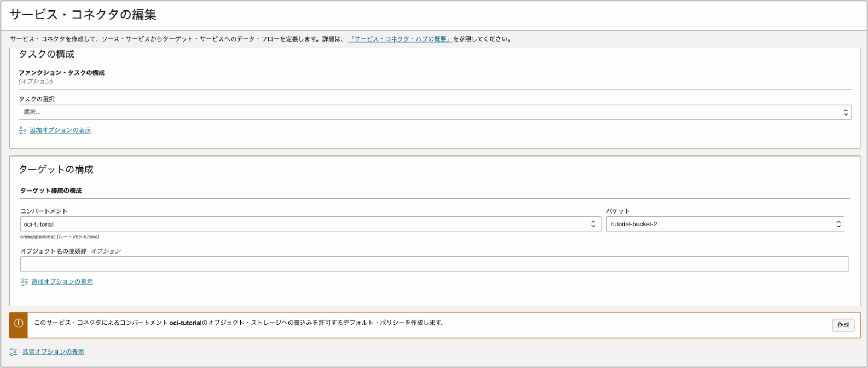Click the up-down arrows on タスクの選択 field
The height and width of the screenshot is (368, 868).
pos(846,112)
